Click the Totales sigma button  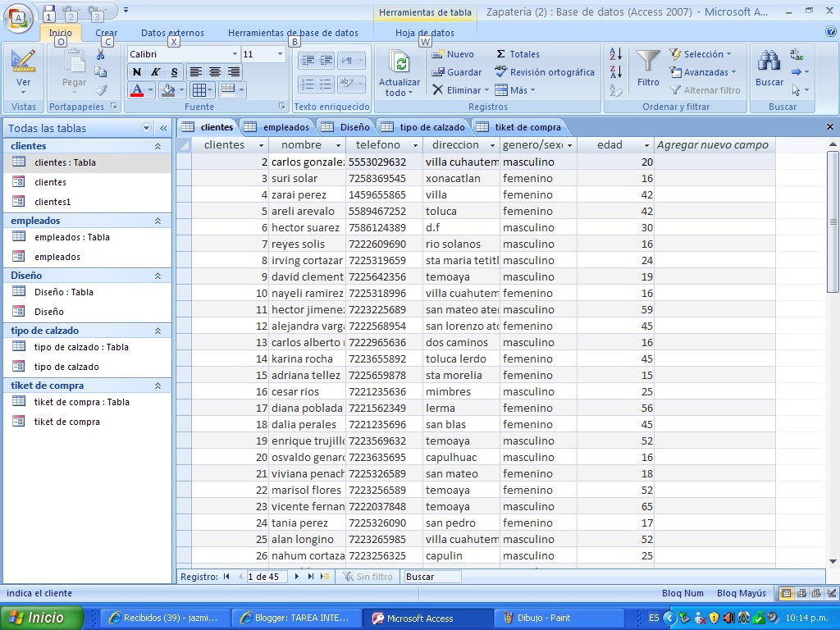[518, 54]
